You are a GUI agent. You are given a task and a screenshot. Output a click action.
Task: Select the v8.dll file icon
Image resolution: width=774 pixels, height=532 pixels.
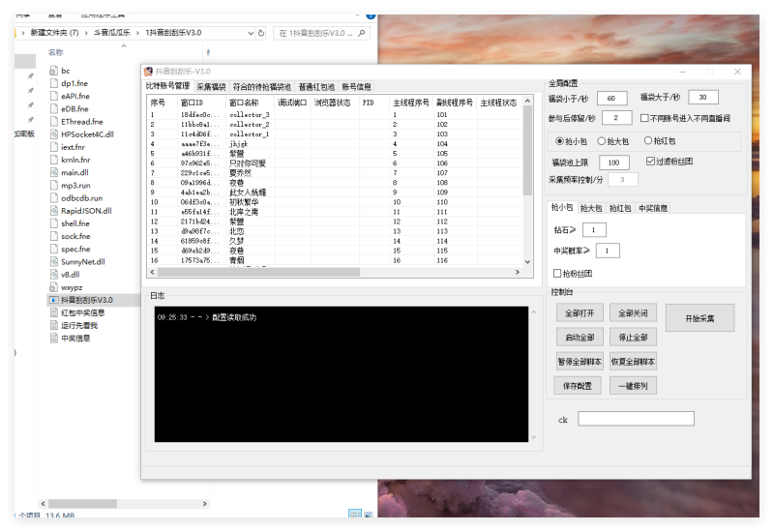(x=54, y=275)
